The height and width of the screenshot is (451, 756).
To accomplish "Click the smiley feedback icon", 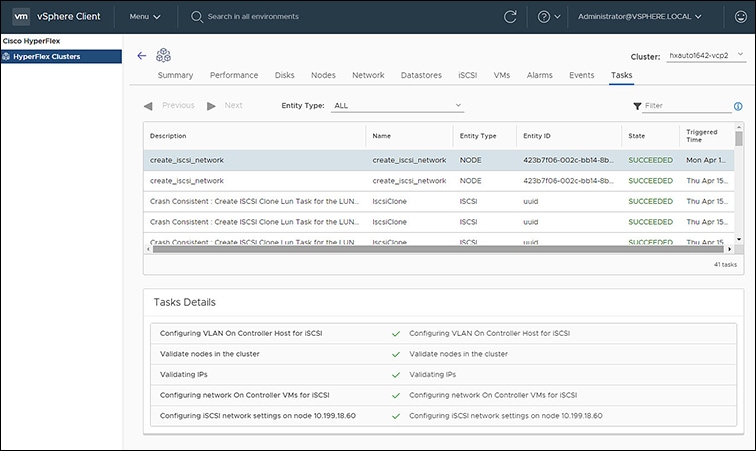I will click(x=741, y=17).
